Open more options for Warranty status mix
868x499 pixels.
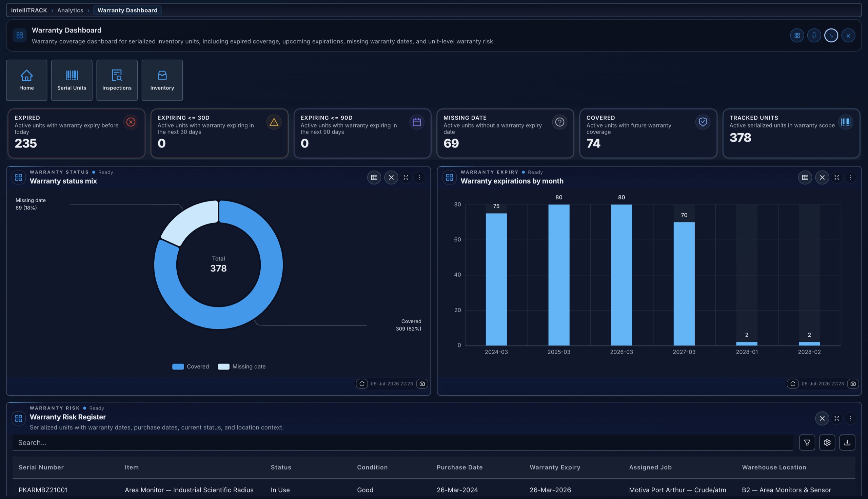[419, 178]
